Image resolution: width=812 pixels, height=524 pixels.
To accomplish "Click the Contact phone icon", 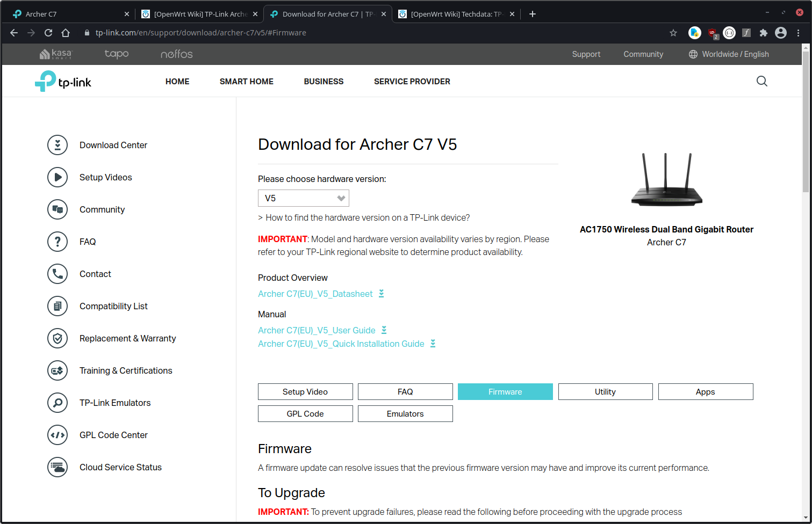I will tap(58, 274).
